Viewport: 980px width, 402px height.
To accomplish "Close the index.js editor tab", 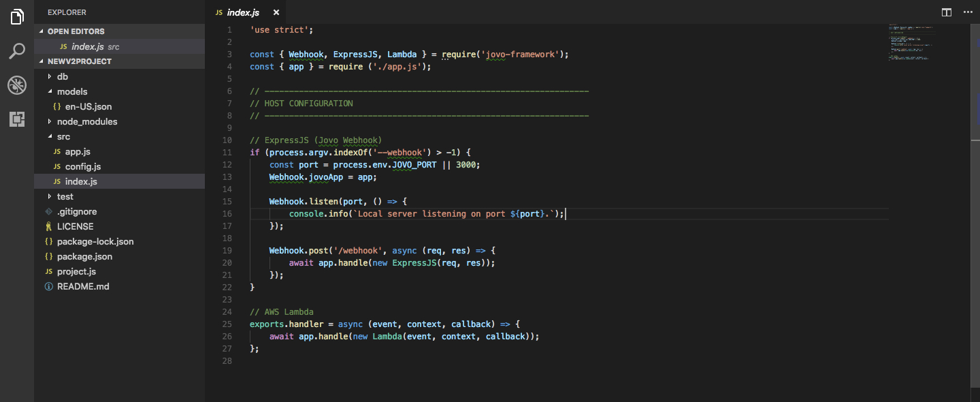I will click(x=276, y=12).
